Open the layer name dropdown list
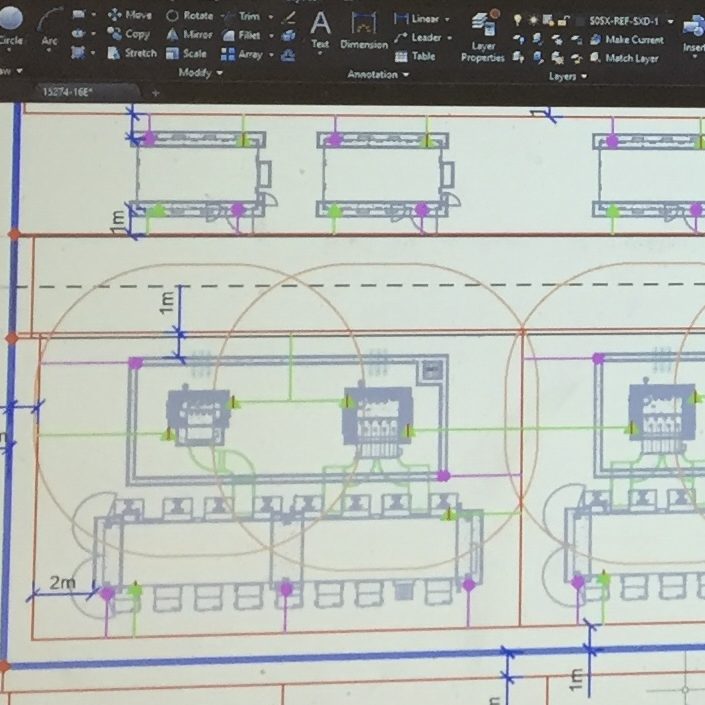Image resolution: width=705 pixels, height=705 pixels. (670, 21)
